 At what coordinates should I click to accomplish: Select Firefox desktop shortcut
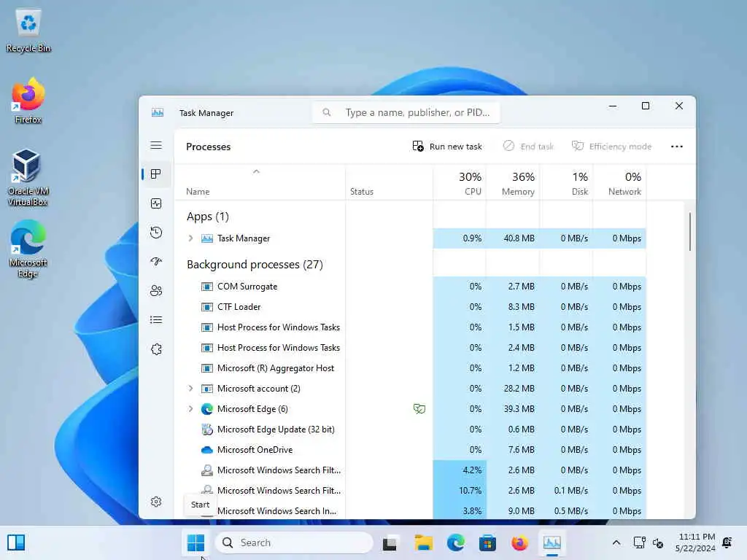click(x=28, y=101)
